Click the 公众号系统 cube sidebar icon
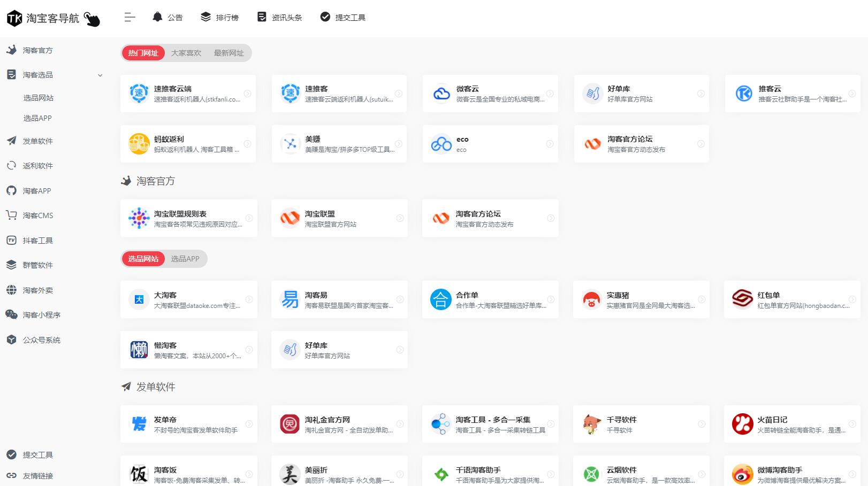This screenshot has height=486, width=868. pyautogui.click(x=11, y=340)
